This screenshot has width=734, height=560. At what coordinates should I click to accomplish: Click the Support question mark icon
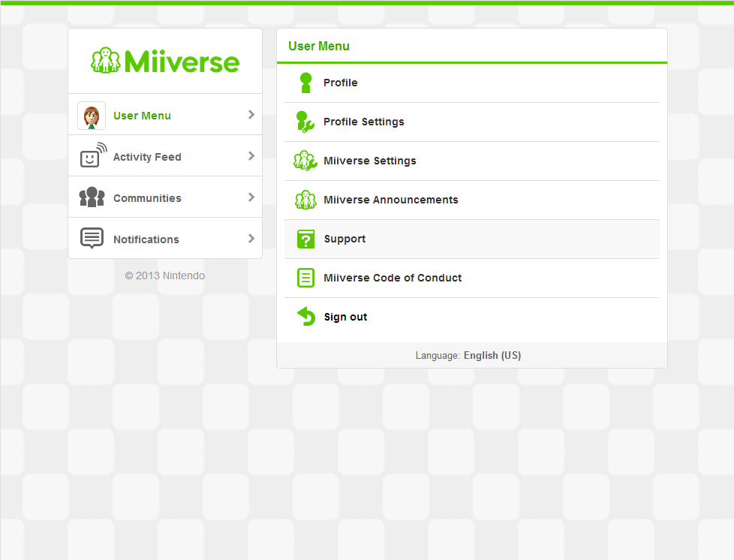[305, 239]
